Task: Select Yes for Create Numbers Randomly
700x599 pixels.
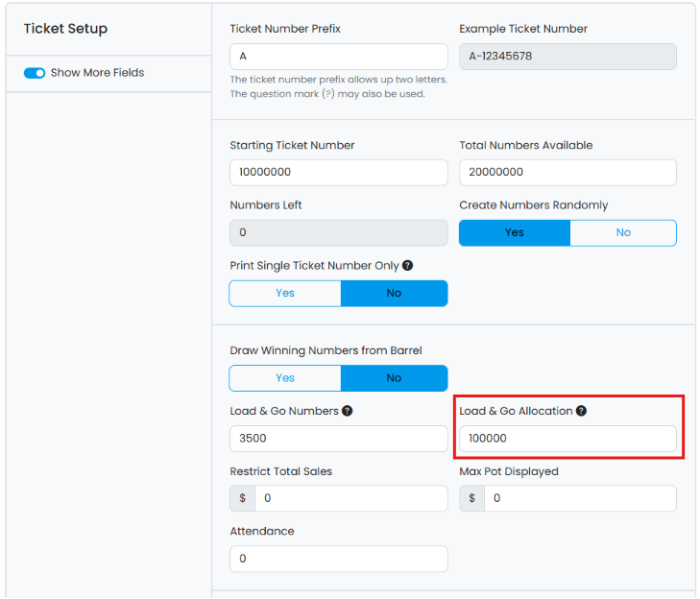Action: [515, 232]
